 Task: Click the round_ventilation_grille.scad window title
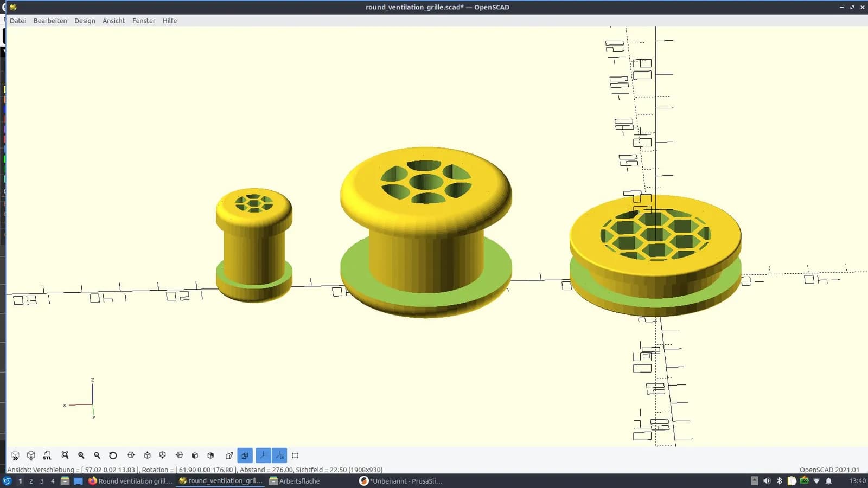pyautogui.click(x=437, y=7)
